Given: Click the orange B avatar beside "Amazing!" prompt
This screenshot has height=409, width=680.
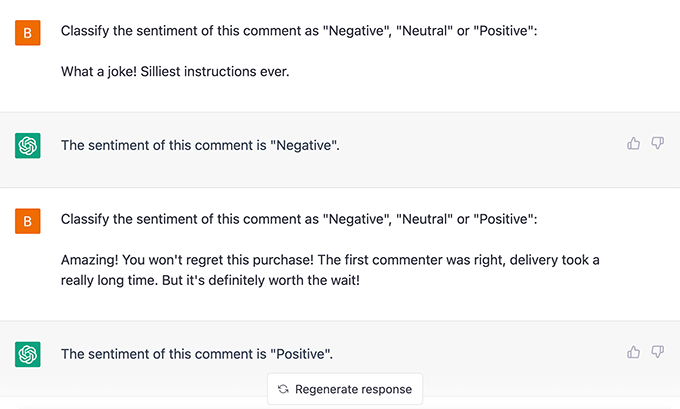Looking at the screenshot, I should click(28, 219).
